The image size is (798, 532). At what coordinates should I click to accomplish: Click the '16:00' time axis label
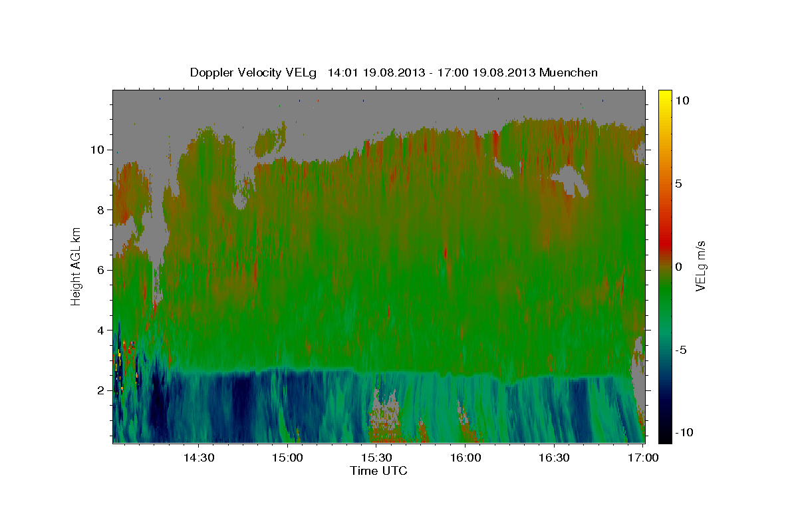pyautogui.click(x=465, y=458)
